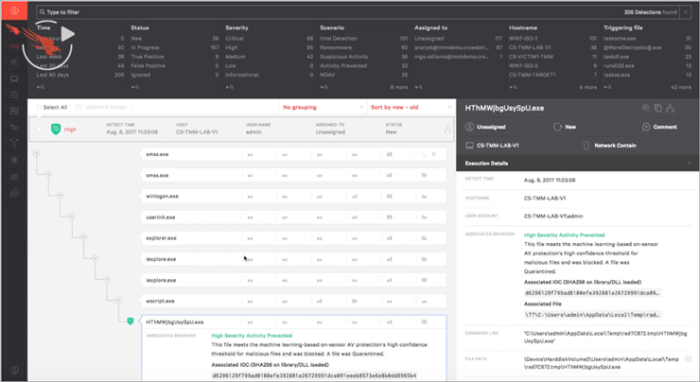Collapse tree node for userinit.exe
The width and height of the screenshot is (700, 382).
[x=71, y=216]
